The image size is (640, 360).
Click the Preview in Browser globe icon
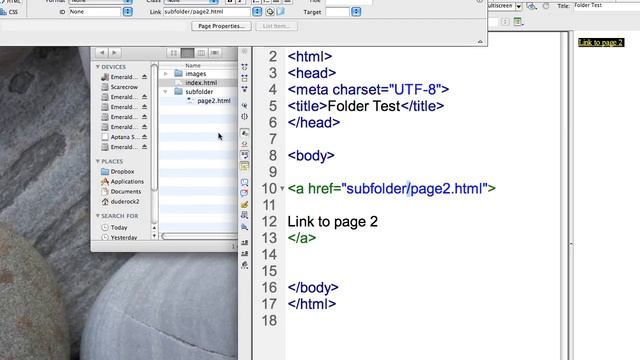tap(531, 6)
